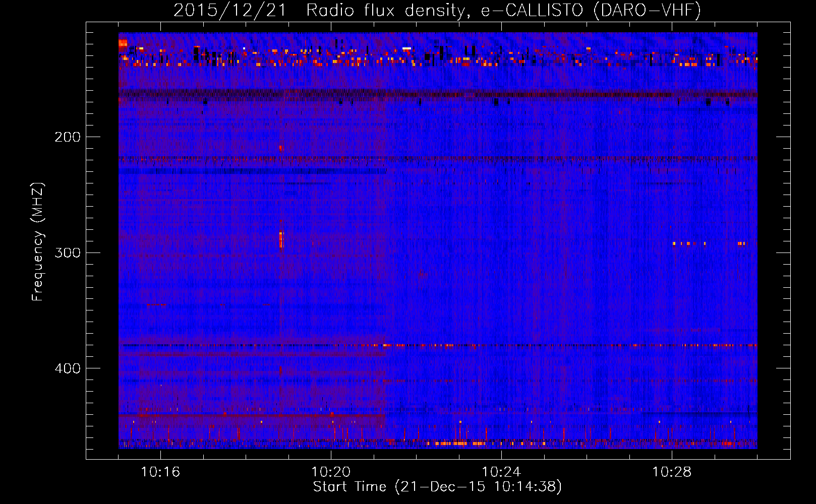The height and width of the screenshot is (504, 816).
Task: Click the 10:16 time tick label
Action: pos(160,472)
